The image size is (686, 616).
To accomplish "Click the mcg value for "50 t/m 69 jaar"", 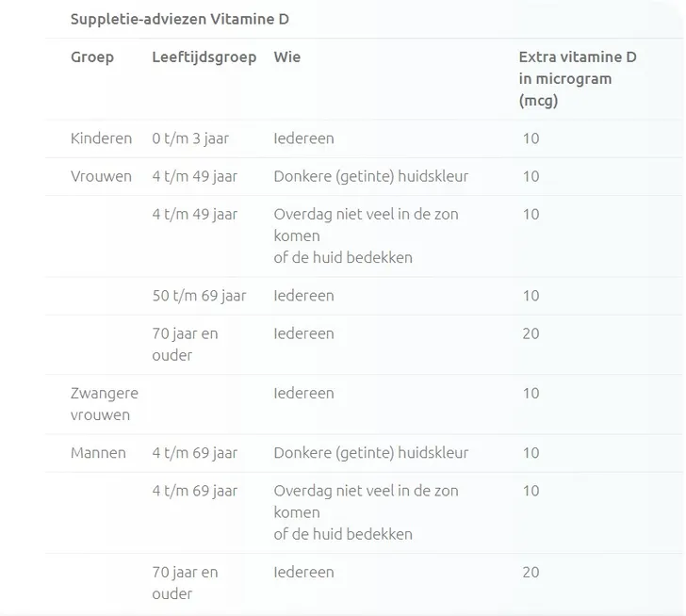I will (x=531, y=296).
